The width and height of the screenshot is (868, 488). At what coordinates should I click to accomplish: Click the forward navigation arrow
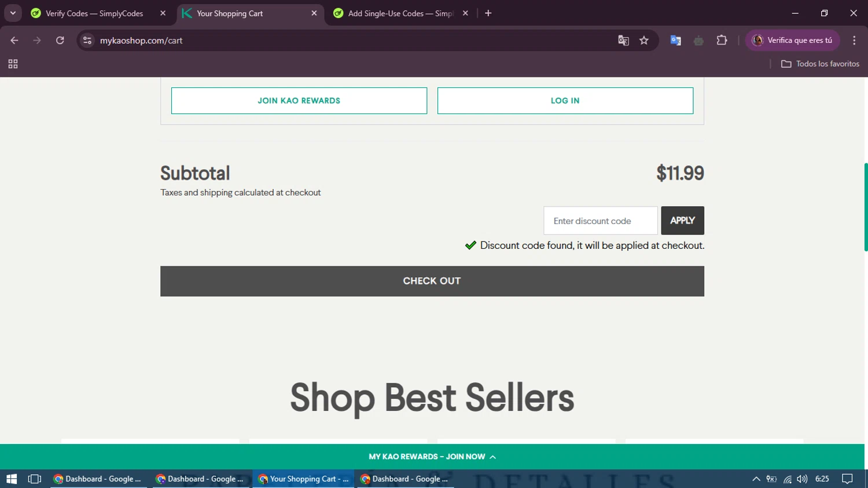coord(37,41)
